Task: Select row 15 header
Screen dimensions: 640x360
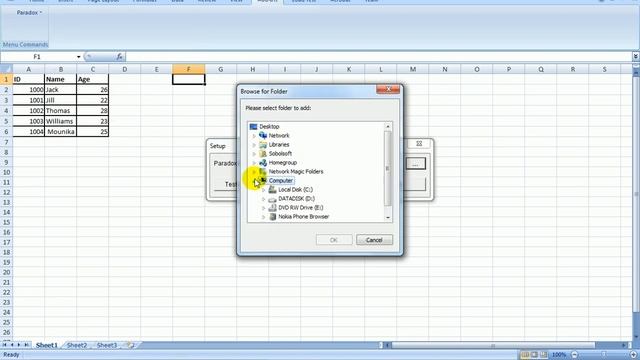Action: point(6,222)
